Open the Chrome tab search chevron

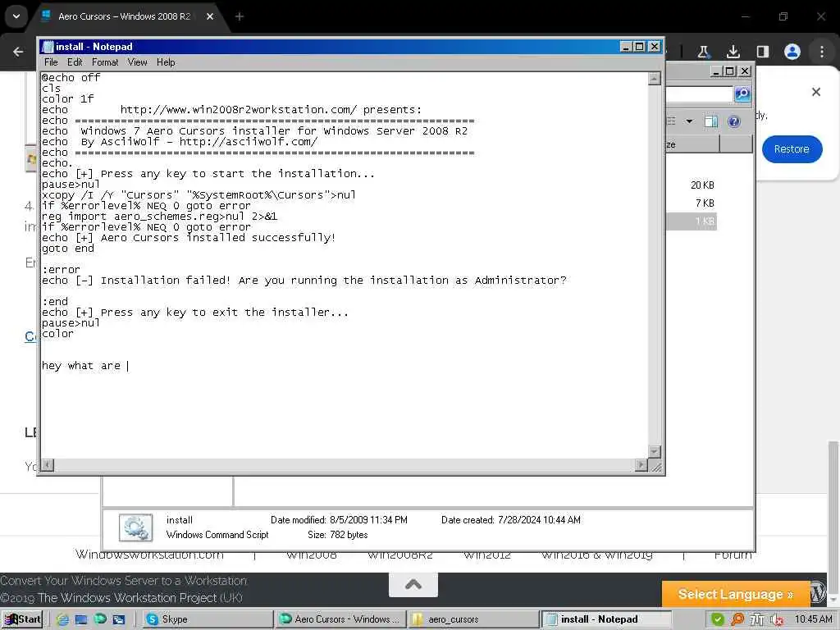pos(16,16)
